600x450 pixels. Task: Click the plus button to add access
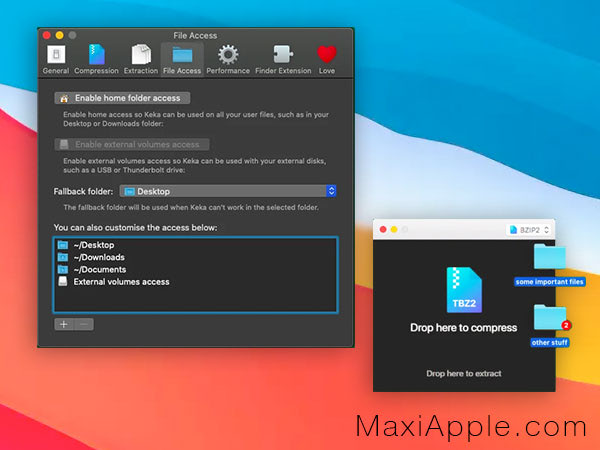point(64,324)
